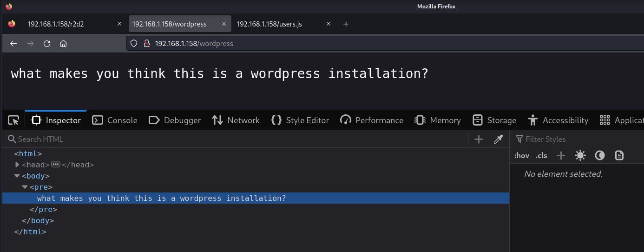This screenshot has height=252, width=644.
Task: Select the closing html tag
Action: tap(30, 232)
